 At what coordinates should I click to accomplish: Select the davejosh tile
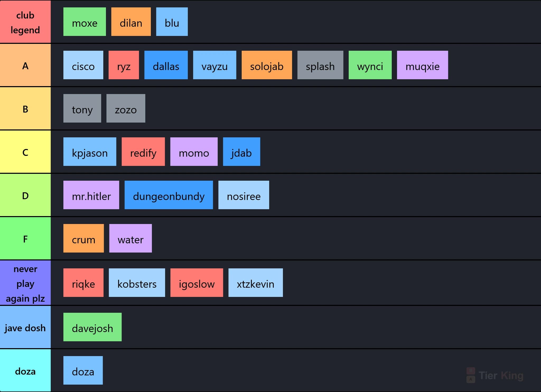pyautogui.click(x=92, y=327)
